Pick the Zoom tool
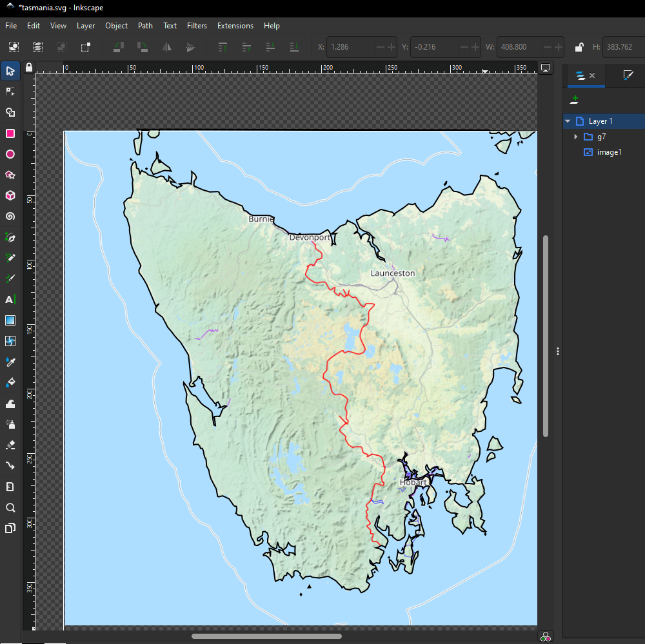 [x=10, y=507]
